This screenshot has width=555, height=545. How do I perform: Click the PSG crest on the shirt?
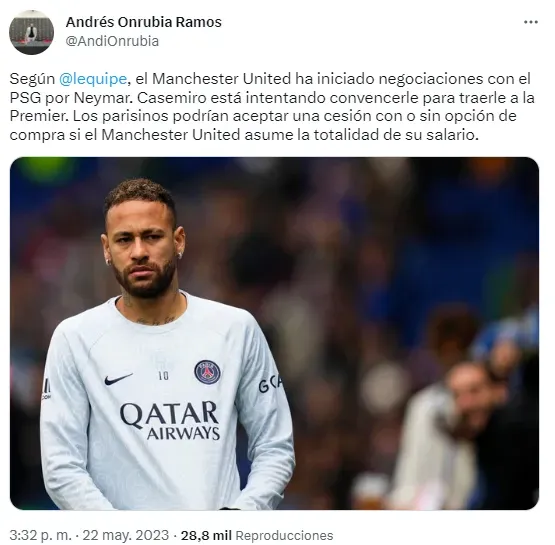pyautogui.click(x=207, y=372)
